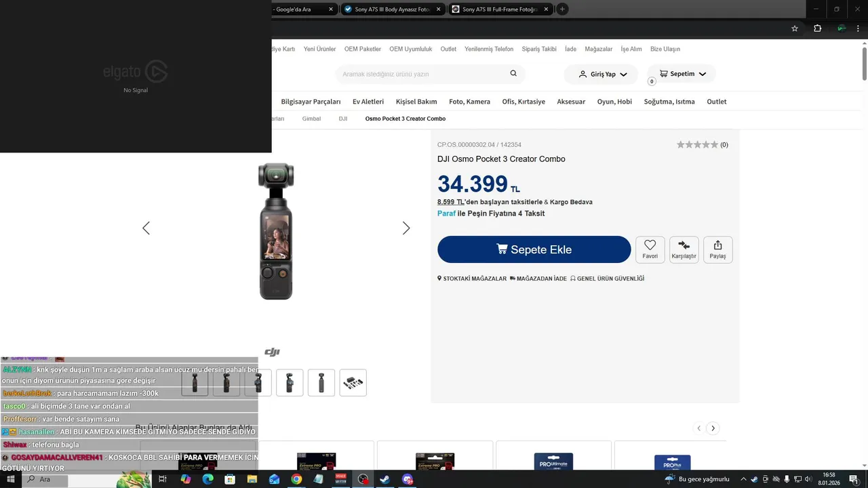Open the notification center icon
This screenshot has width=868, height=488.
[x=855, y=479]
